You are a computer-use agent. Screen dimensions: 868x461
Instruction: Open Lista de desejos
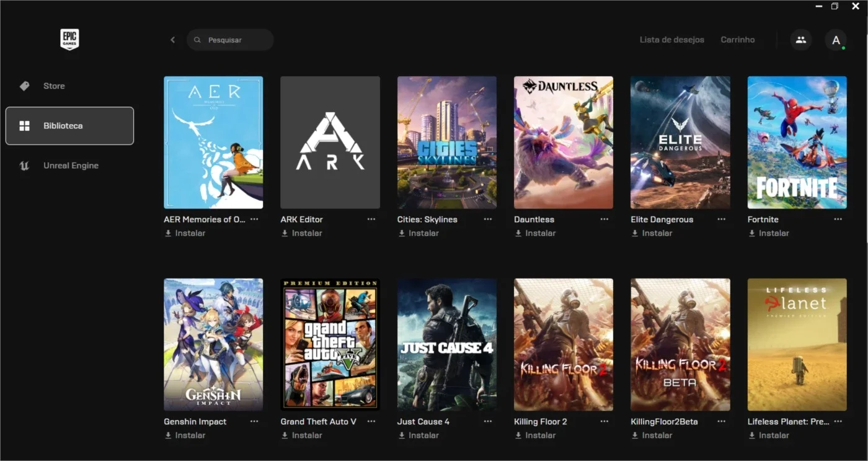[672, 40]
